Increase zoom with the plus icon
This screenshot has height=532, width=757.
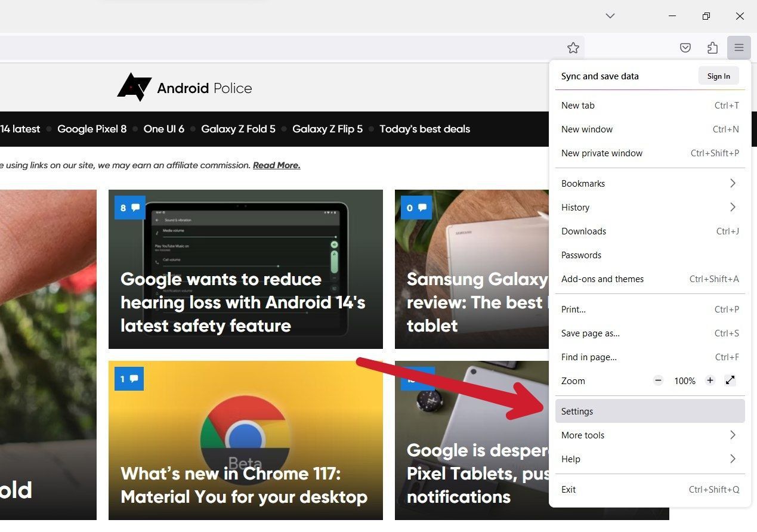pyautogui.click(x=710, y=381)
